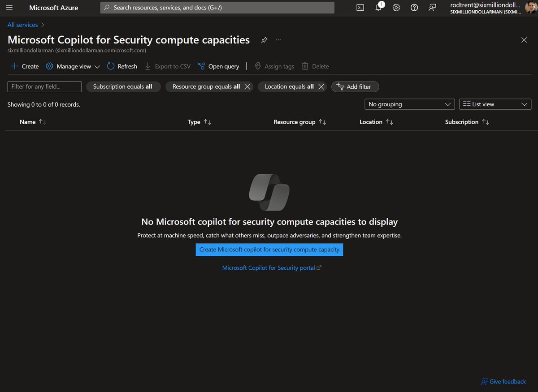Launch Cloud Shell from the top bar
Screen dimensions: 538x392
[360, 8]
